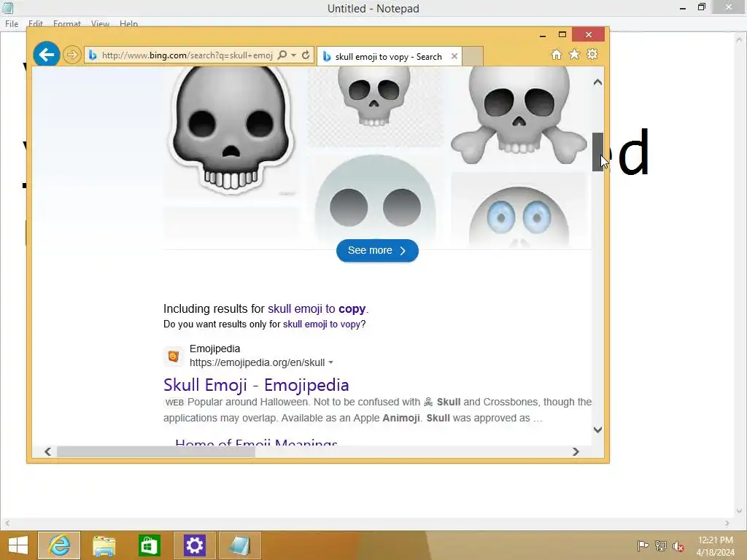Click the search magnifier in address bar

(282, 55)
